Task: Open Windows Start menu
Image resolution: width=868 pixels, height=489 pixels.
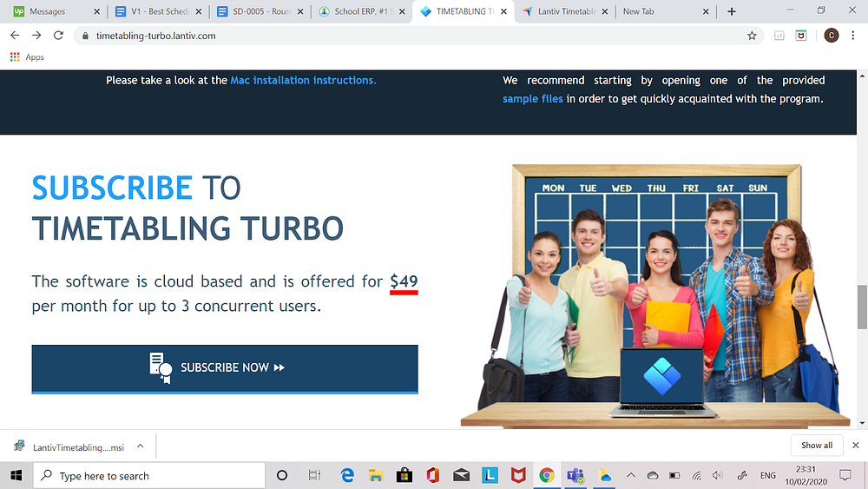Action: point(16,475)
